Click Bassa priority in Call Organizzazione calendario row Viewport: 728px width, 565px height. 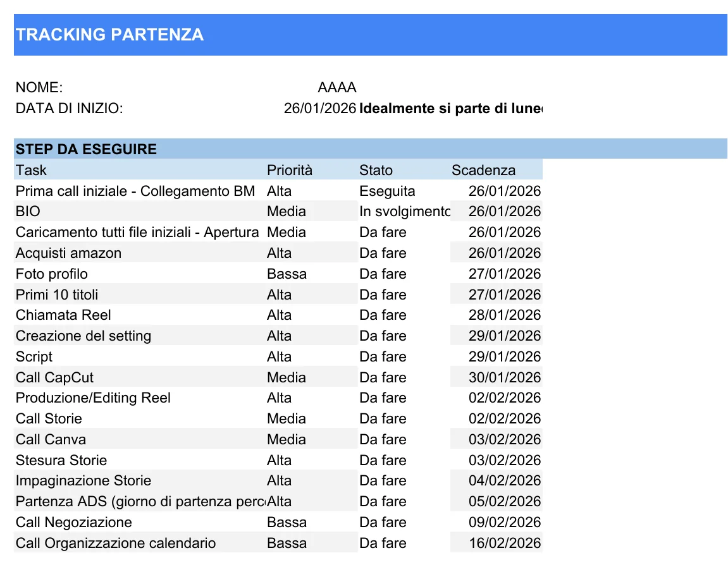pyautogui.click(x=311, y=543)
